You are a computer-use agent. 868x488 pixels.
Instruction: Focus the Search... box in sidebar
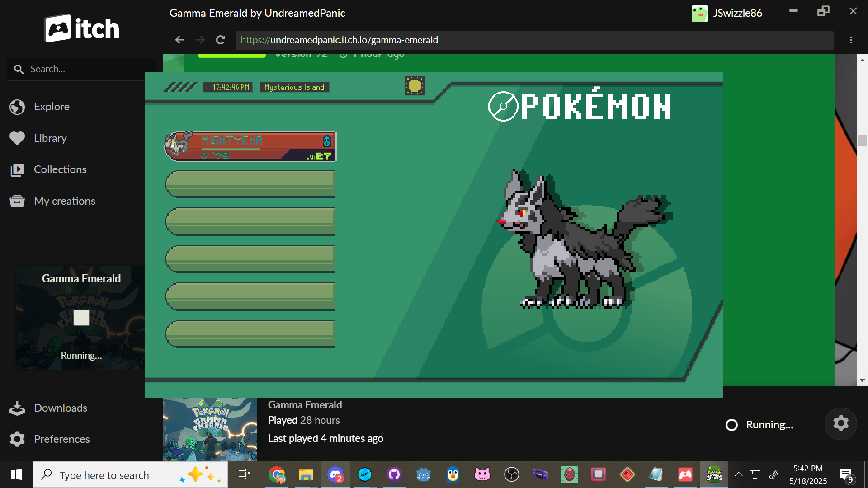point(81,69)
